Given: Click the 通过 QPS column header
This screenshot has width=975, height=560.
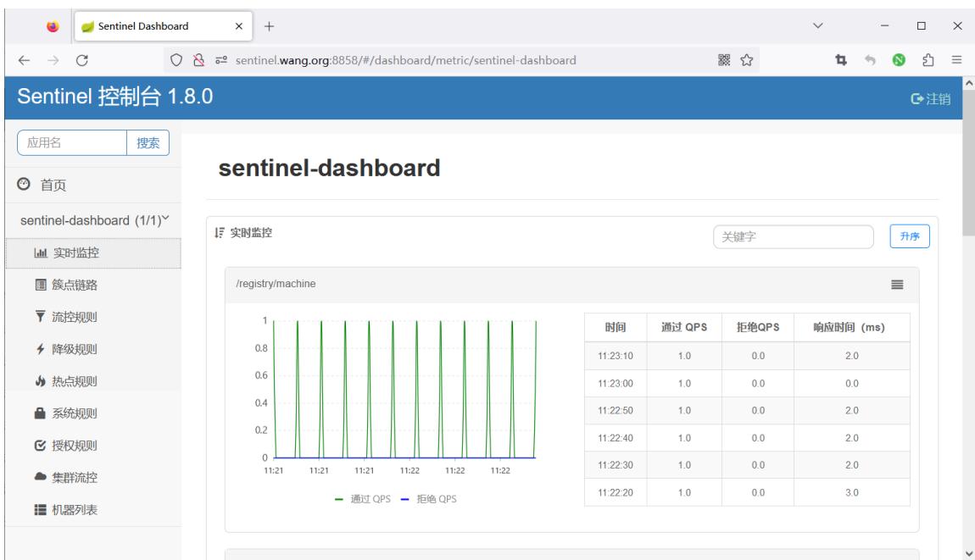Looking at the screenshot, I should pyautogui.click(x=684, y=328).
